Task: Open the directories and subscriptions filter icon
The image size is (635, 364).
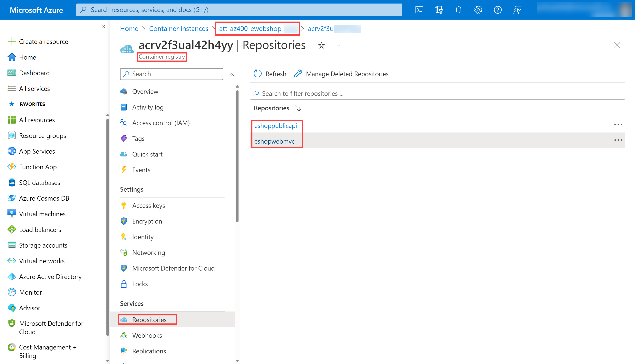Action: pyautogui.click(x=439, y=10)
